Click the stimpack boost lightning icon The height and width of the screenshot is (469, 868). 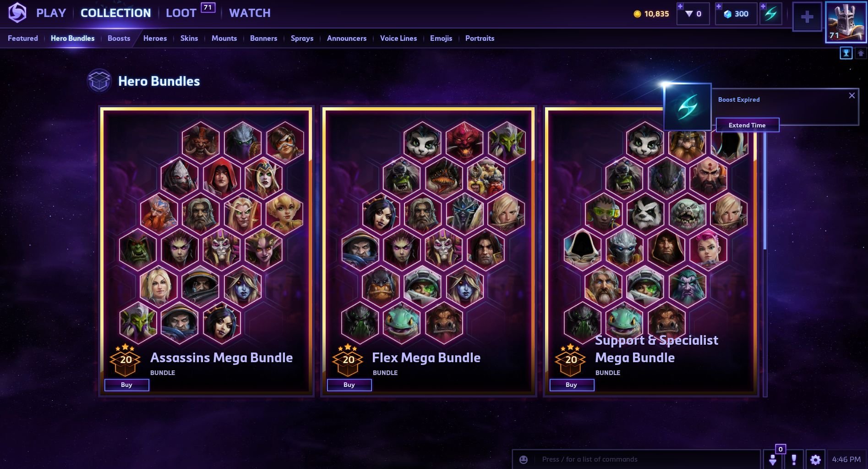click(x=771, y=14)
